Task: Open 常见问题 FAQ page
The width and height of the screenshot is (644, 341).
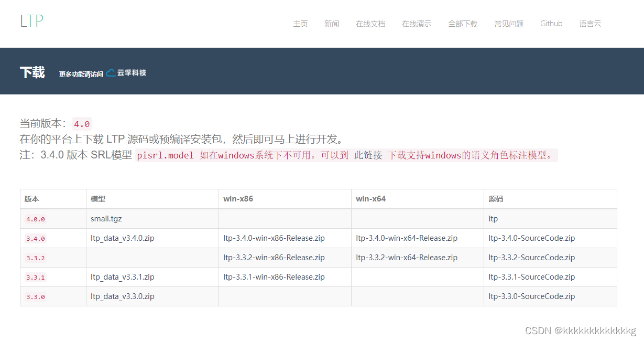Action: [x=509, y=24]
